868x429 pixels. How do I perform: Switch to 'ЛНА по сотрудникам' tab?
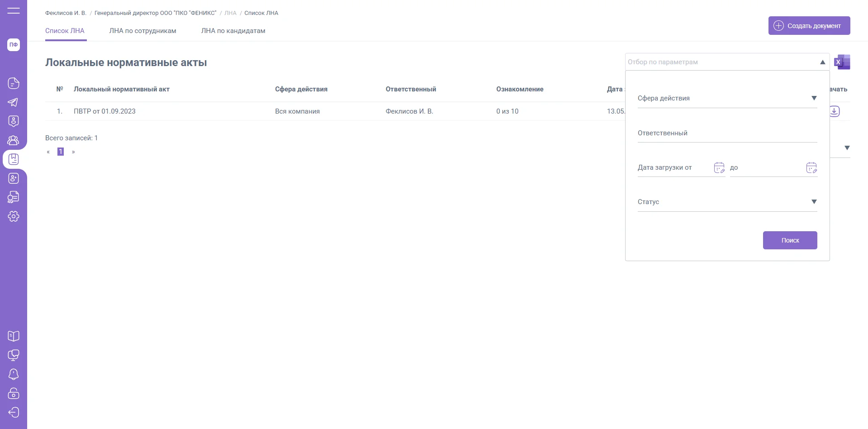(142, 31)
